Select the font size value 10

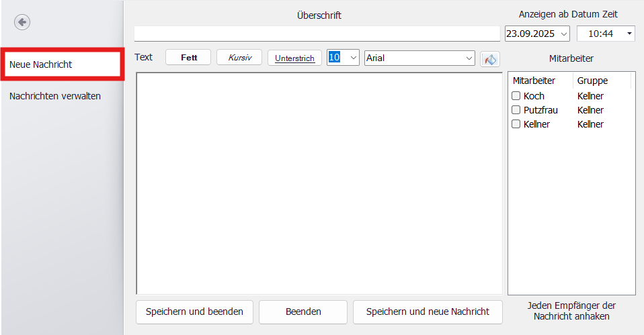[334, 58]
